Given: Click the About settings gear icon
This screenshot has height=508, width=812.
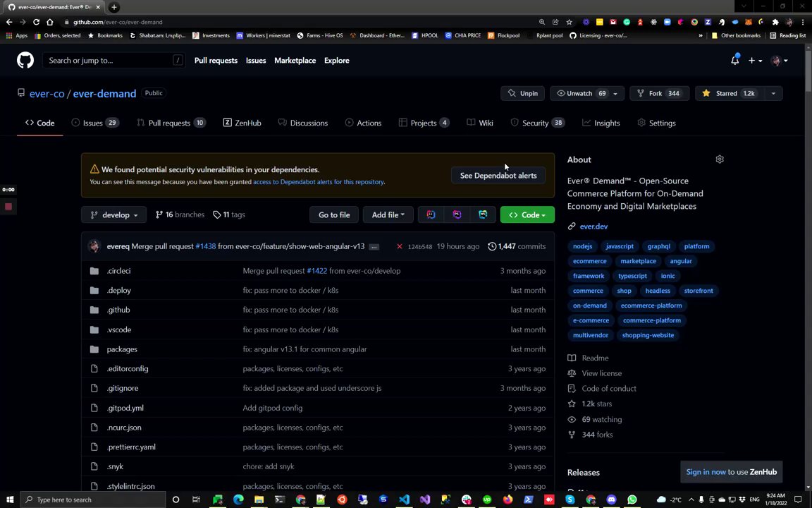Looking at the screenshot, I should click(719, 159).
